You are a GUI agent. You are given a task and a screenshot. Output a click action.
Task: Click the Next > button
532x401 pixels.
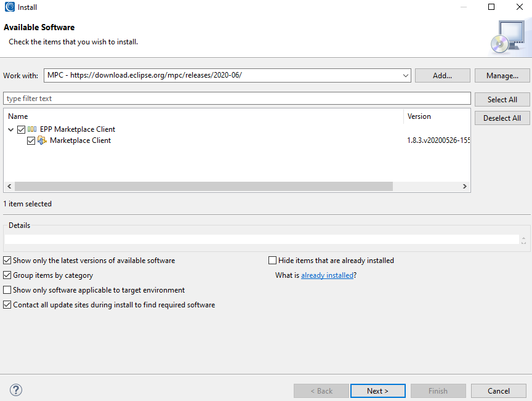click(x=377, y=391)
